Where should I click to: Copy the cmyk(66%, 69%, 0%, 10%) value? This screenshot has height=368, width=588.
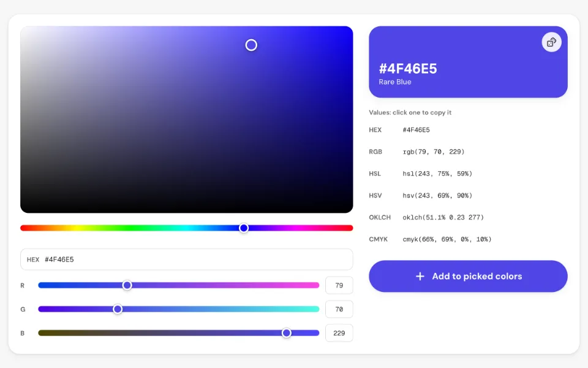[x=447, y=239]
